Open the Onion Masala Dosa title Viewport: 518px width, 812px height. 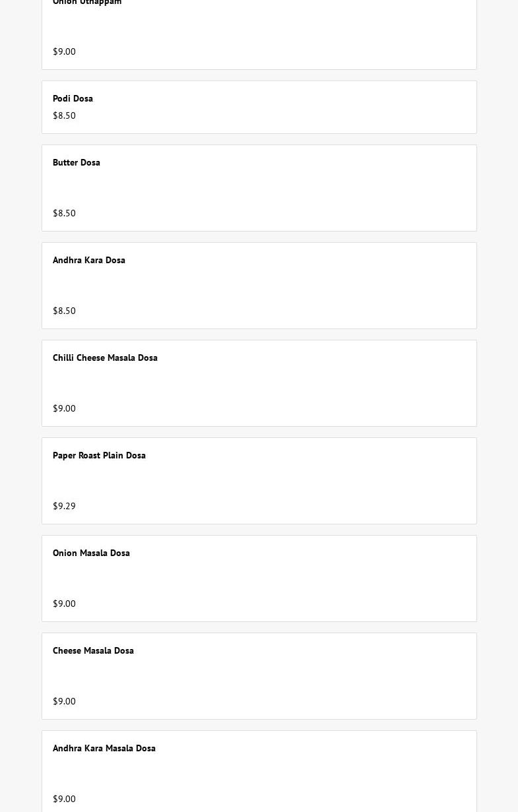coord(91,553)
